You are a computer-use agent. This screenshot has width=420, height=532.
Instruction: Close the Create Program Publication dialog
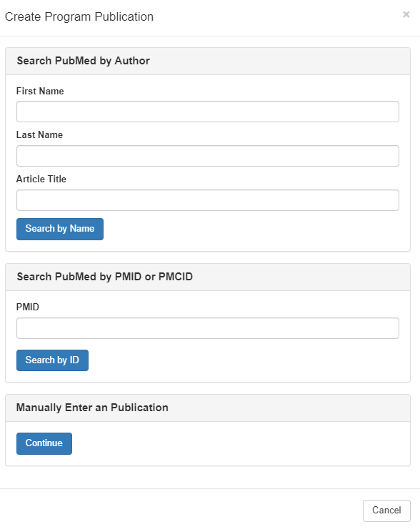(406, 14)
